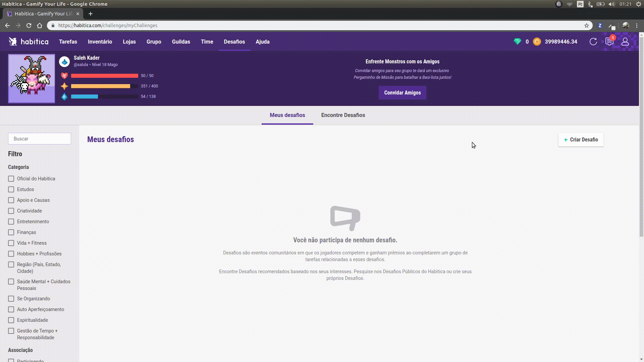Open the system settings gear menu
Image resolution: width=644 pixels, height=362 pixels.
point(639,4)
